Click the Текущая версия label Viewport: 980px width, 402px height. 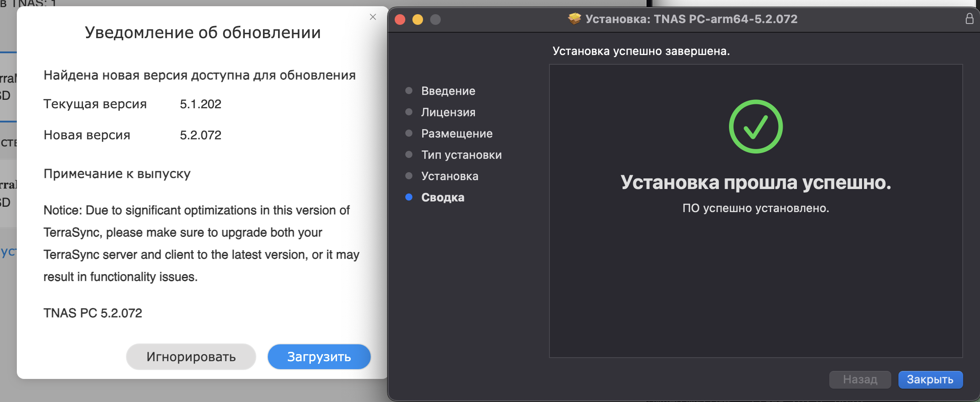point(95,104)
